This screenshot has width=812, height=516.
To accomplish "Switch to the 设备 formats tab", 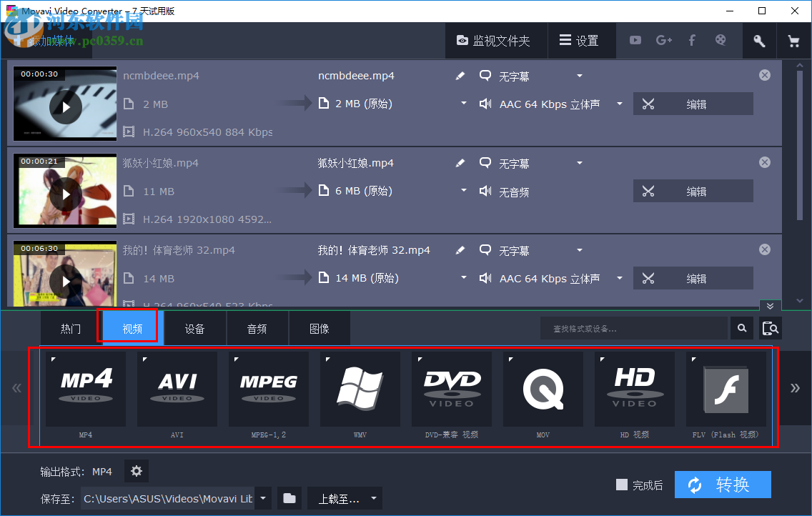I will tap(194, 328).
